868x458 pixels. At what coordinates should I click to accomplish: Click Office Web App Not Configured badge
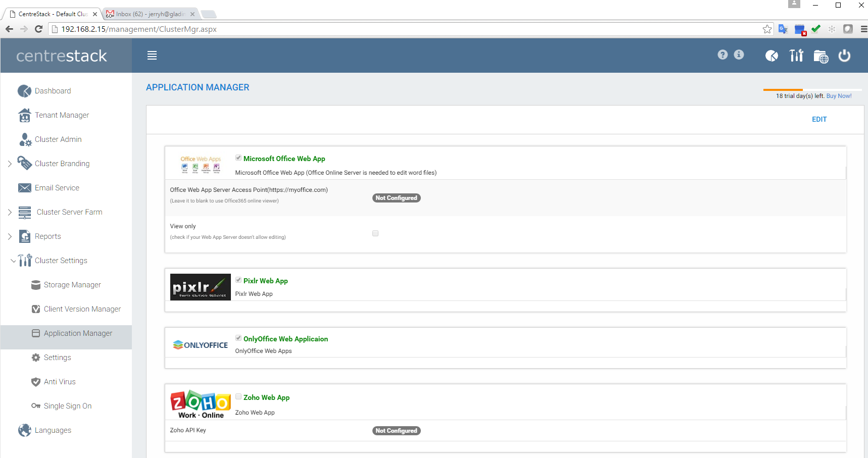(x=397, y=198)
